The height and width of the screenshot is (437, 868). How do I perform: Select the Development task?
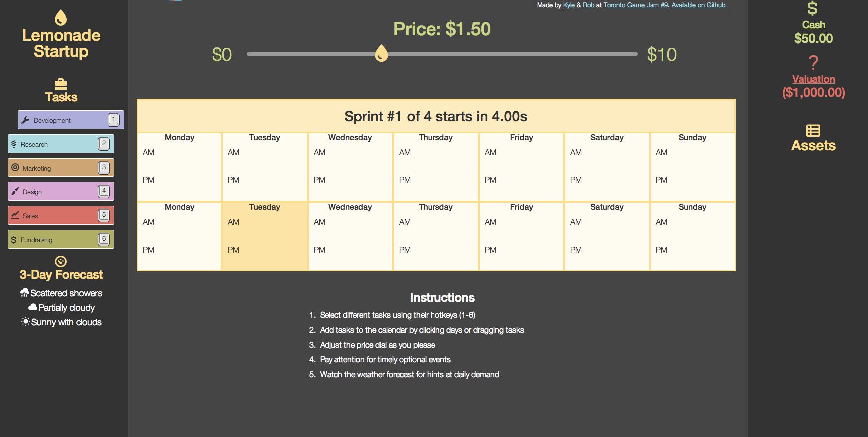pyautogui.click(x=71, y=120)
